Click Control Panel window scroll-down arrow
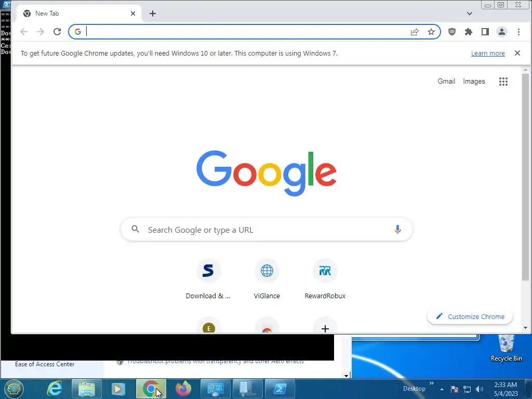The image size is (532, 399). click(346, 375)
